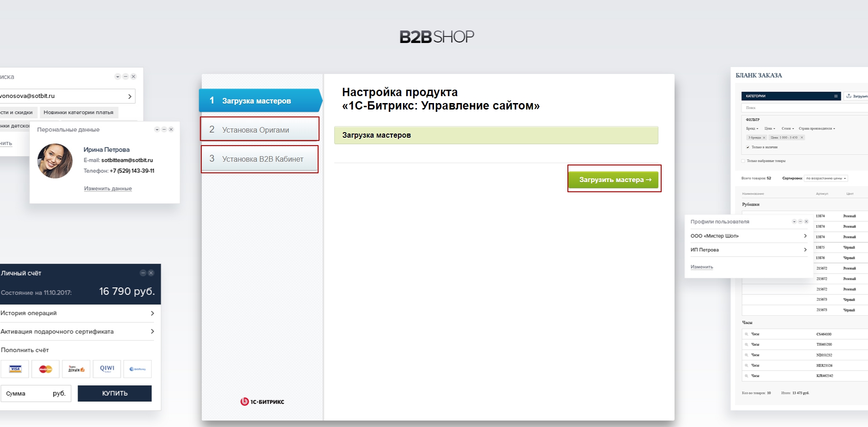Image resolution: width=868 pixels, height=427 pixels.
Task: Click the Рубашки category heading text
Action: click(751, 204)
